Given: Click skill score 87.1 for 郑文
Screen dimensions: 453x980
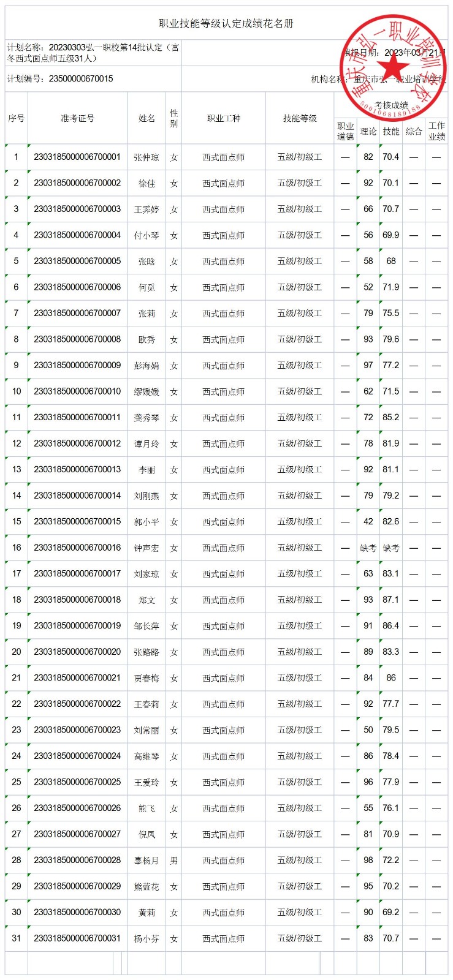Looking at the screenshot, I should (x=390, y=600).
